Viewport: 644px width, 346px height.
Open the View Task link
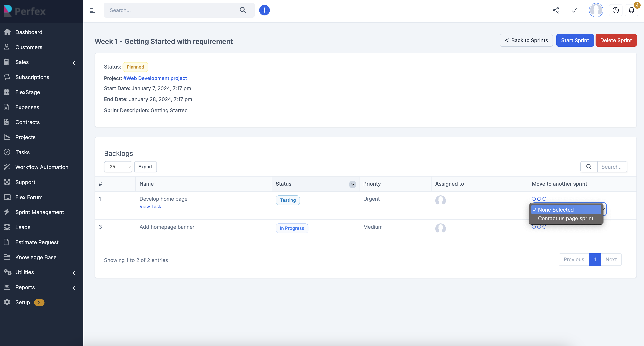tap(150, 207)
